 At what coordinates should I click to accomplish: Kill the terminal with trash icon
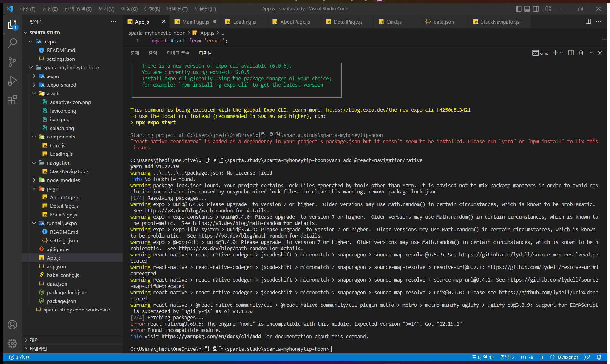581,53
